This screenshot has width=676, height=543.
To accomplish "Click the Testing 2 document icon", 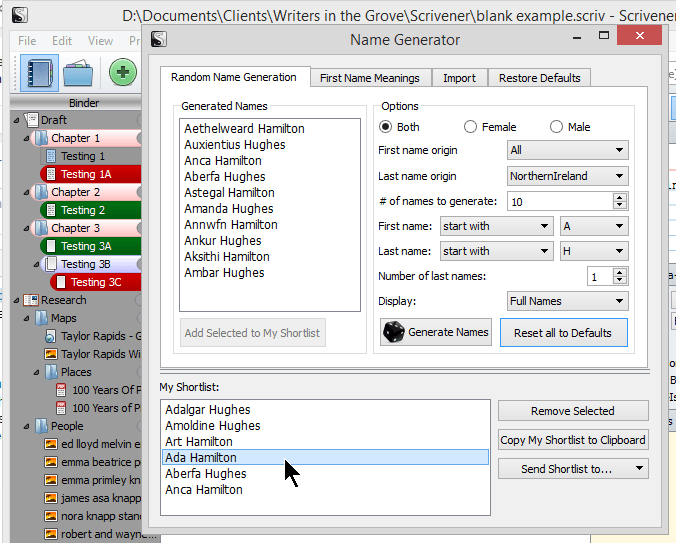I will click(x=51, y=210).
